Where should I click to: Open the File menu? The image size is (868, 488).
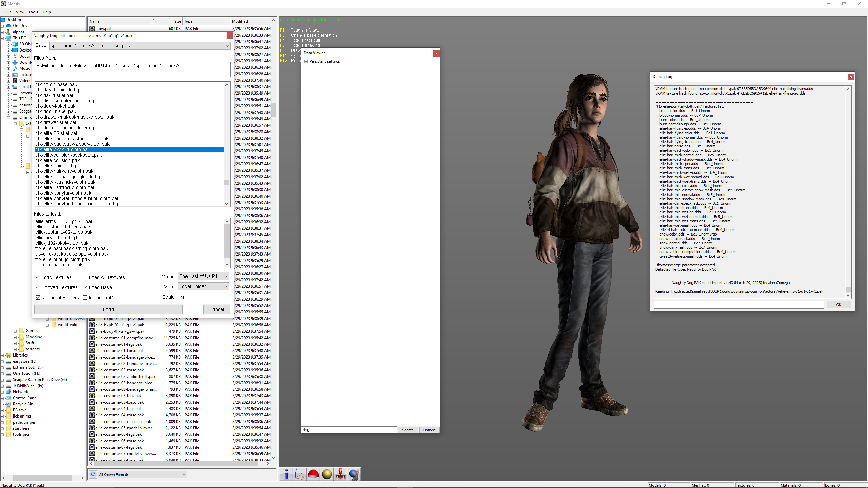8,12
